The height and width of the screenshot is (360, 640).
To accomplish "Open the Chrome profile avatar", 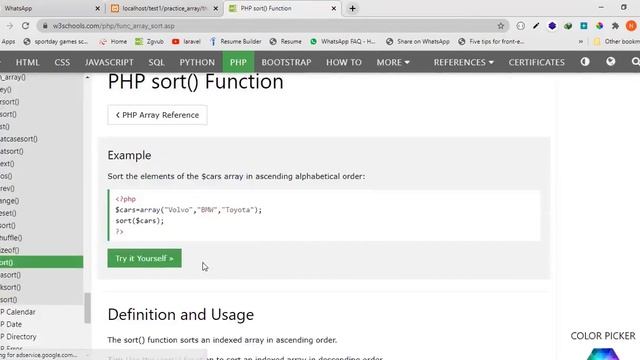I will 631,26.
